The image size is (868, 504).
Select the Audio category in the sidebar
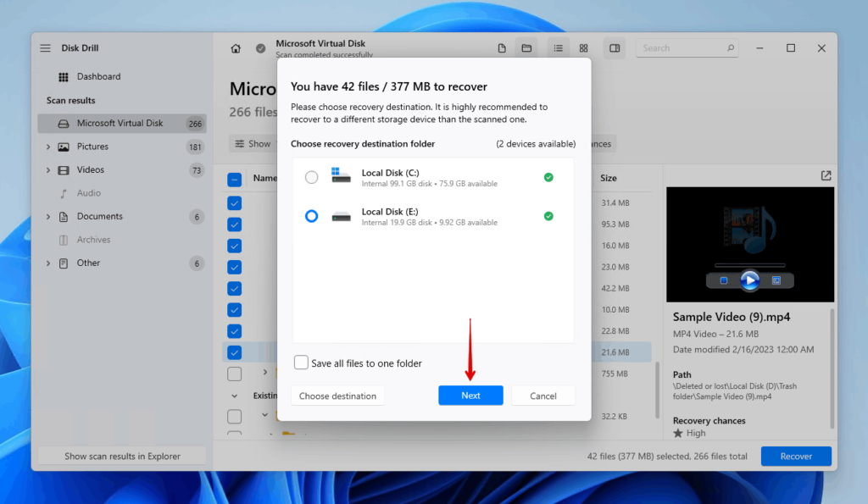point(85,192)
